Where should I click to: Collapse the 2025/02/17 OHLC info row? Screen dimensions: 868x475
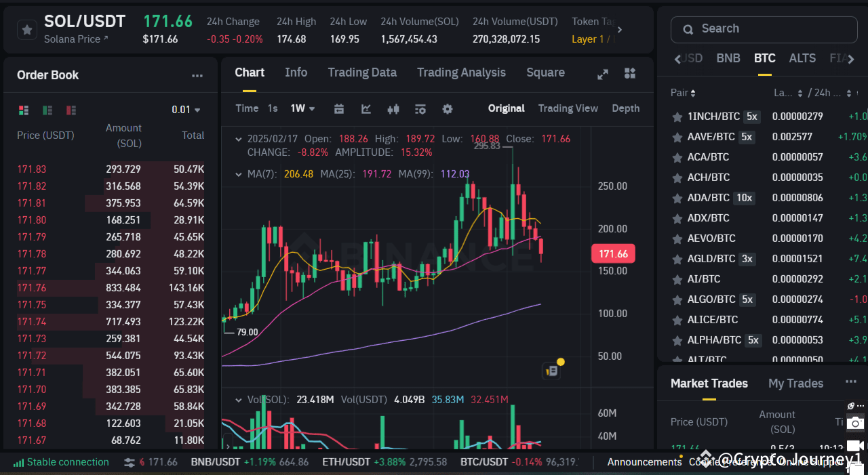click(x=238, y=138)
